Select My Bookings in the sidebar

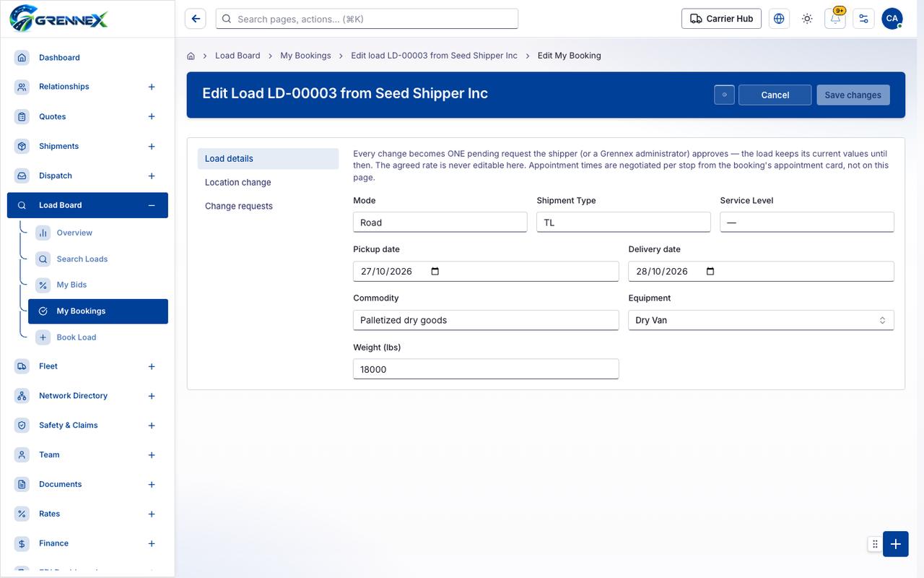click(x=98, y=311)
